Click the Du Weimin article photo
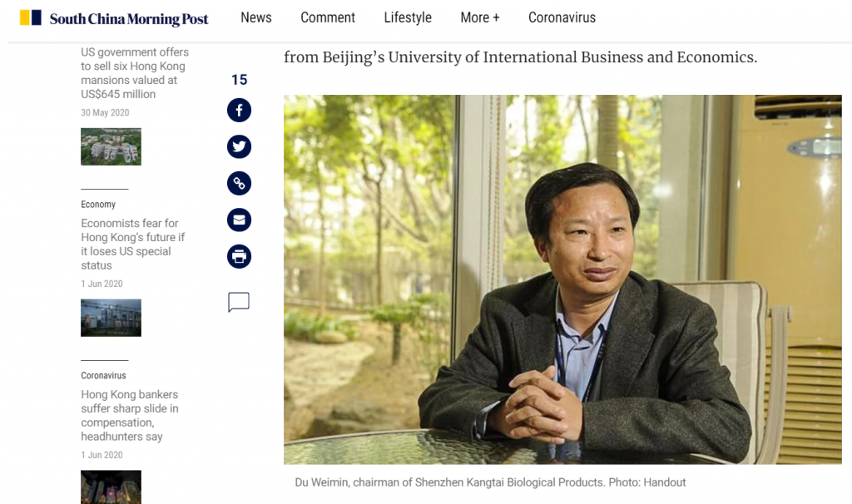The width and height of the screenshot is (852, 504). click(562, 279)
